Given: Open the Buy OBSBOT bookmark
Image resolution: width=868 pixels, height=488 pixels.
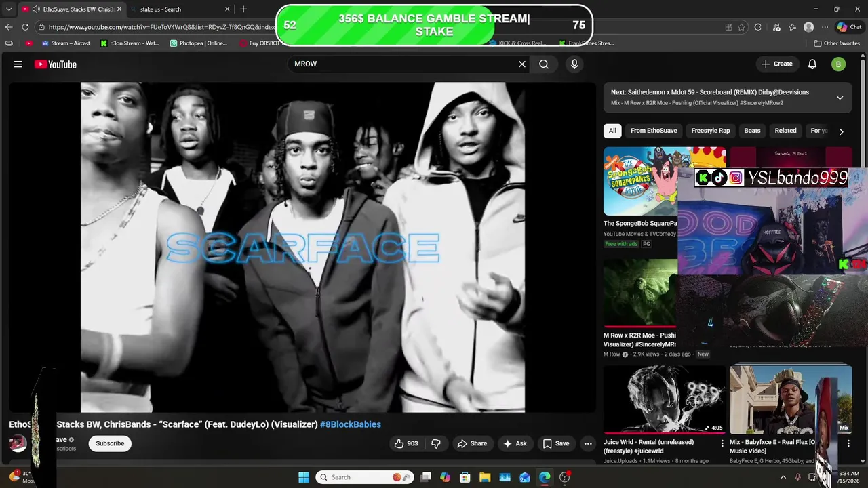Looking at the screenshot, I should tap(259, 43).
